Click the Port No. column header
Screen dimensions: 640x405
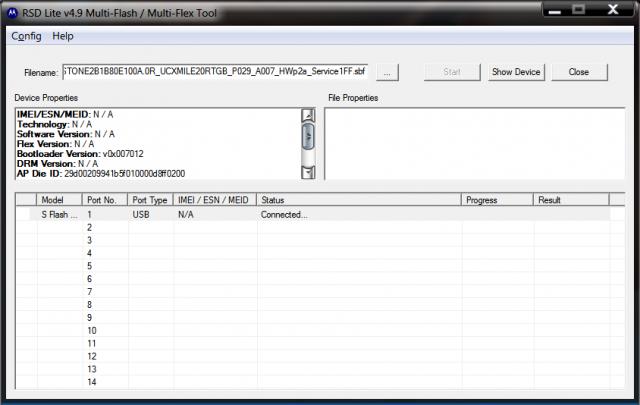(105, 200)
